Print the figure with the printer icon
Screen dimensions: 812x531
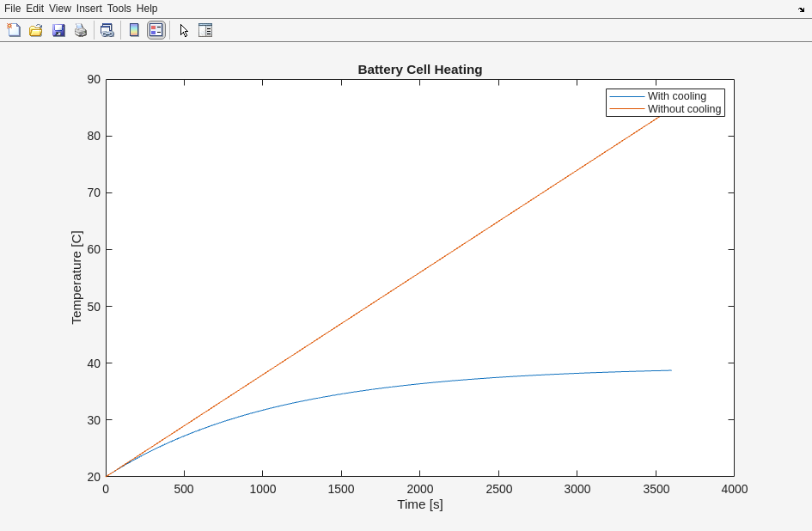coord(81,30)
